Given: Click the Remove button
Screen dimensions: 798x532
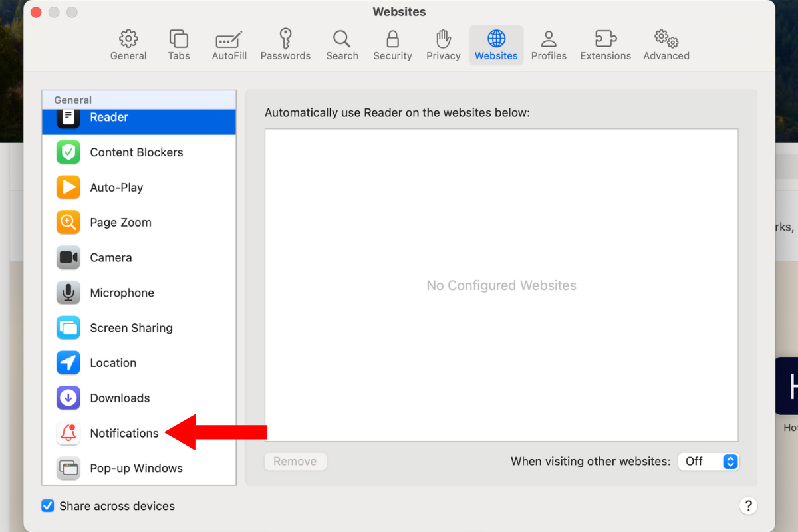Looking at the screenshot, I should (x=295, y=462).
